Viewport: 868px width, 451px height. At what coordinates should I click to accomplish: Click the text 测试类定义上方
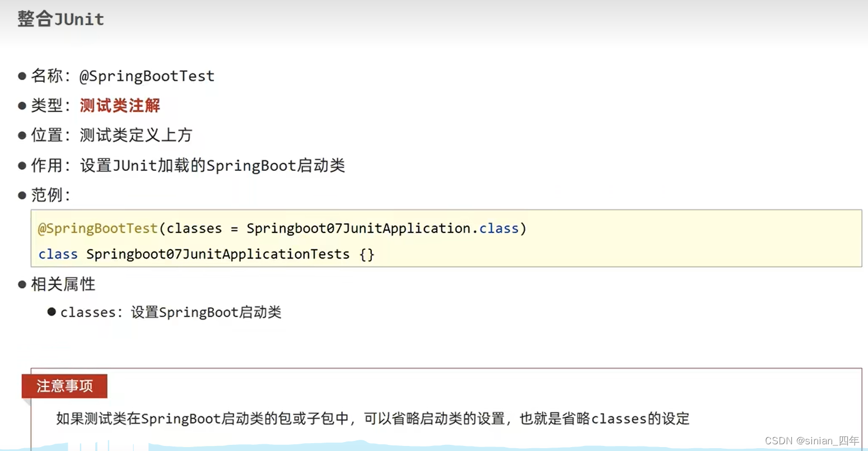coord(136,135)
